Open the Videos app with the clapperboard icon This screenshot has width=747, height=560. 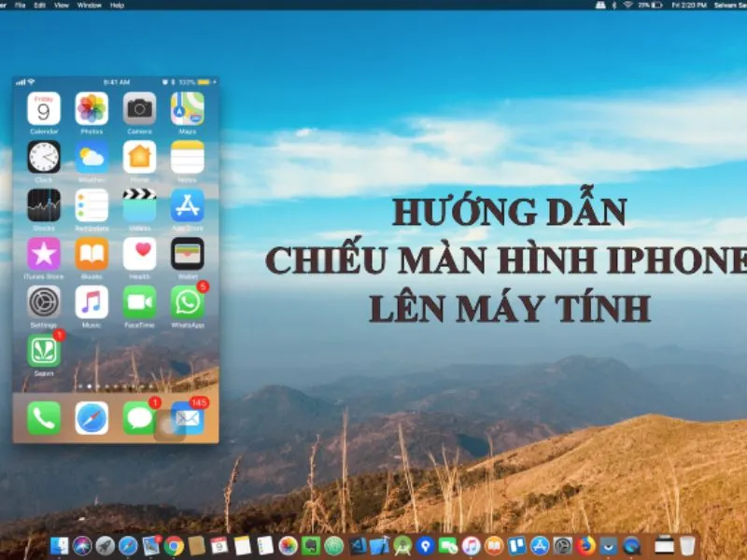[x=139, y=205]
